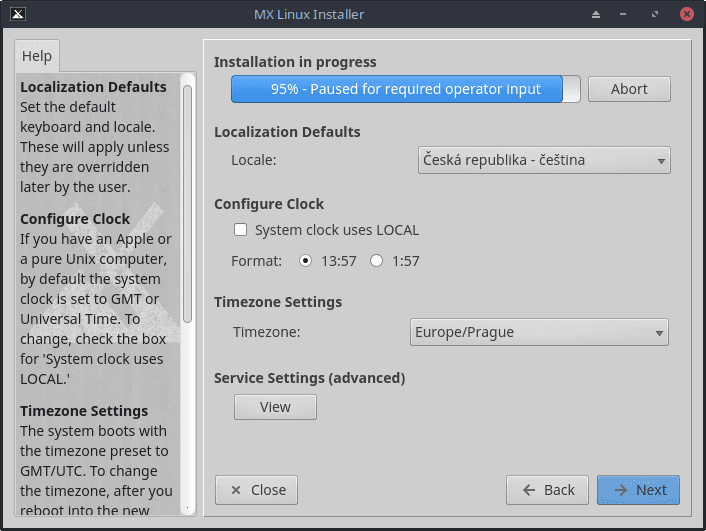The height and width of the screenshot is (531, 706).
Task: Click the 'Timezone:' label
Action: coord(266,332)
